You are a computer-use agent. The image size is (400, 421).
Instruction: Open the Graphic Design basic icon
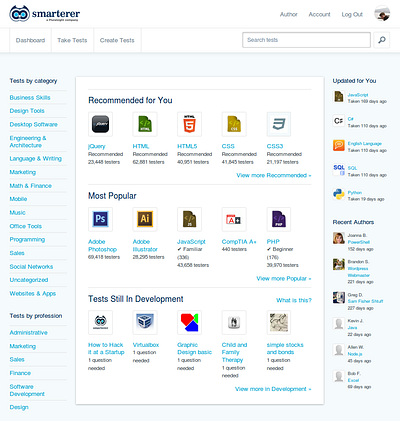(189, 322)
